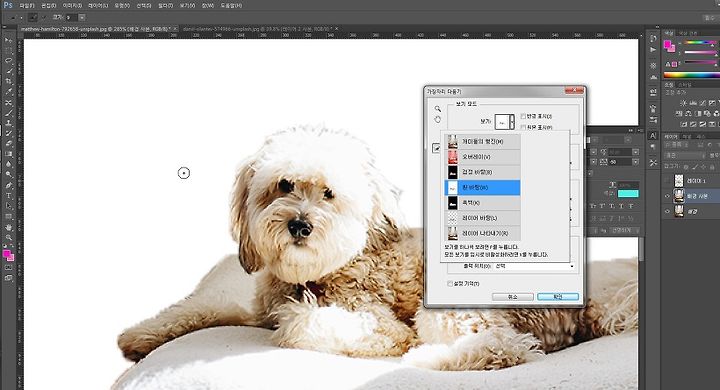Open the tool preset picker in options bar
The height and width of the screenshot is (390, 720).
click(x=15, y=17)
